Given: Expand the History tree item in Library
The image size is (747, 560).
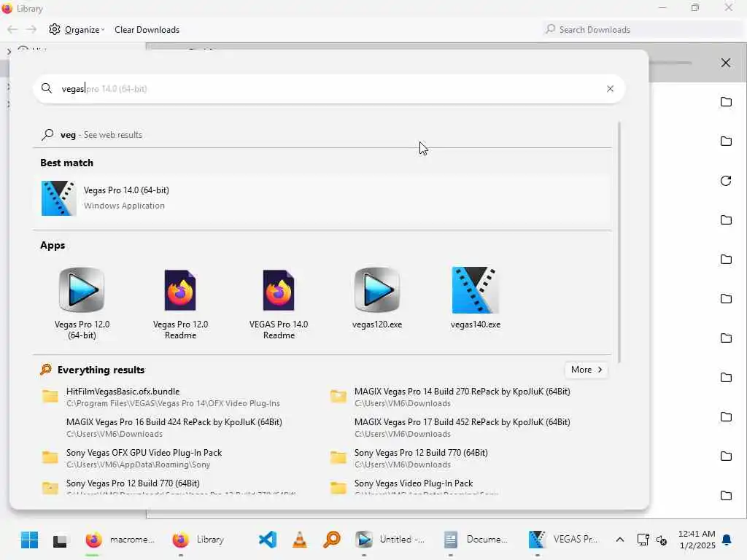Looking at the screenshot, I should click(x=9, y=50).
